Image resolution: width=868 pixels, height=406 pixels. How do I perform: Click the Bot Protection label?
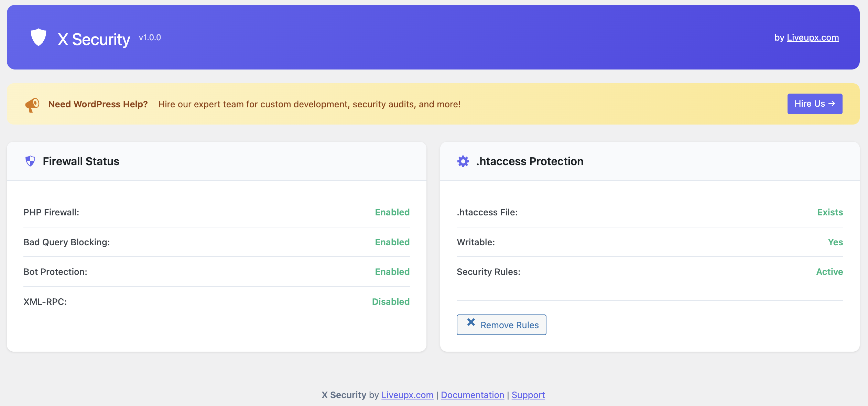(x=55, y=272)
